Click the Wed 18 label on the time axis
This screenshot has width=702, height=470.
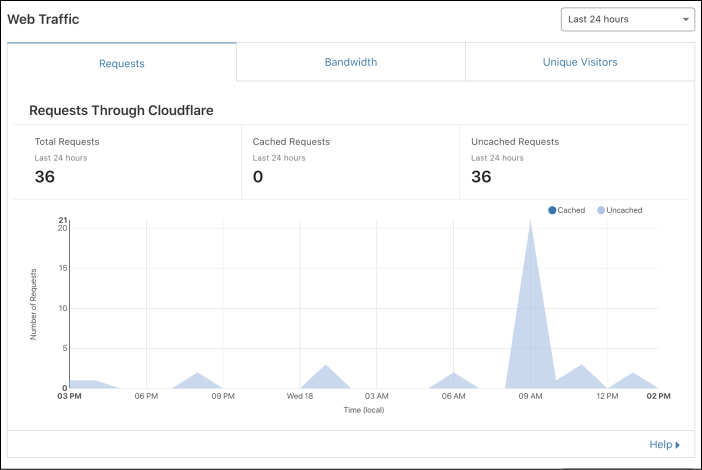point(300,397)
